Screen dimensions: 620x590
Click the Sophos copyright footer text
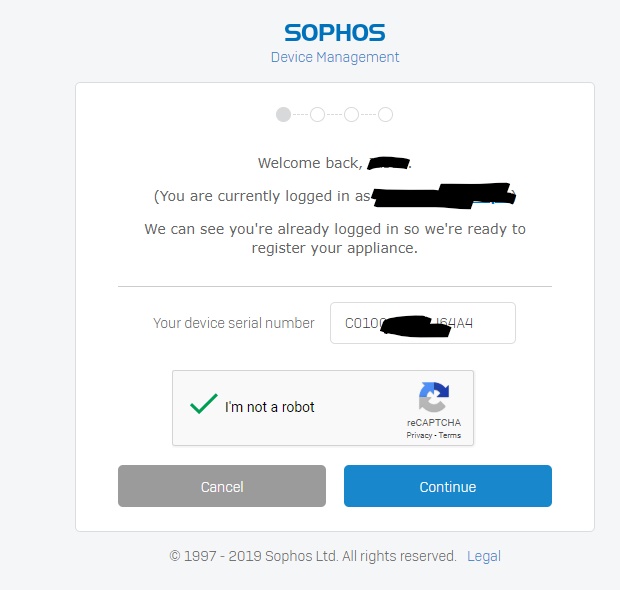[x=312, y=556]
